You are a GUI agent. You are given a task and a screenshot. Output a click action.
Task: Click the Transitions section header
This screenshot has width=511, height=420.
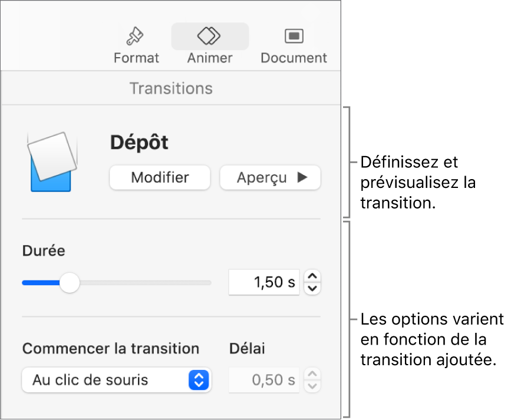171,88
